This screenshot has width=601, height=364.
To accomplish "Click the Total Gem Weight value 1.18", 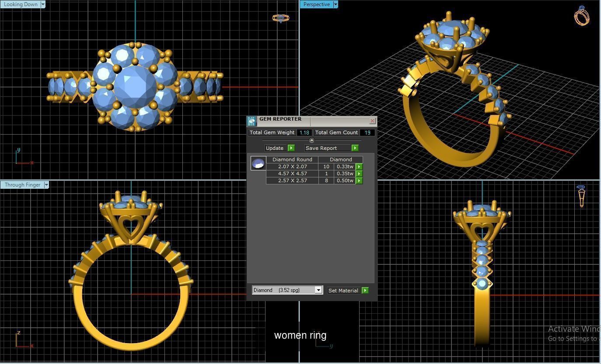I will (304, 132).
